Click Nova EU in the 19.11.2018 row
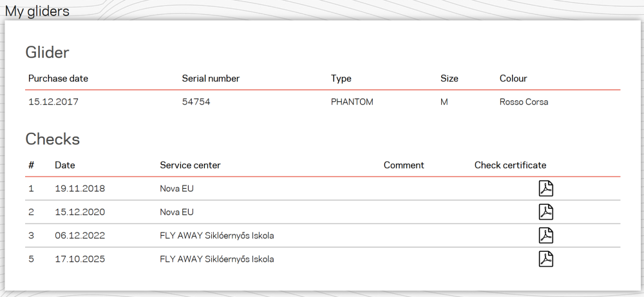The image size is (644, 297). point(176,189)
